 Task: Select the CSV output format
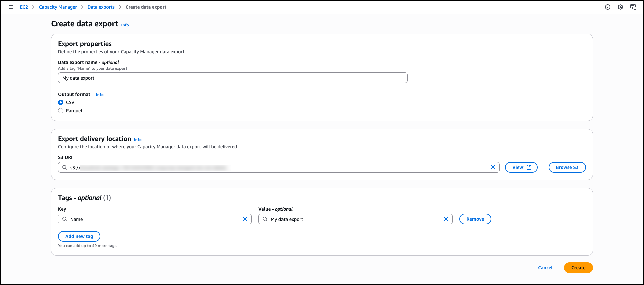(x=61, y=102)
